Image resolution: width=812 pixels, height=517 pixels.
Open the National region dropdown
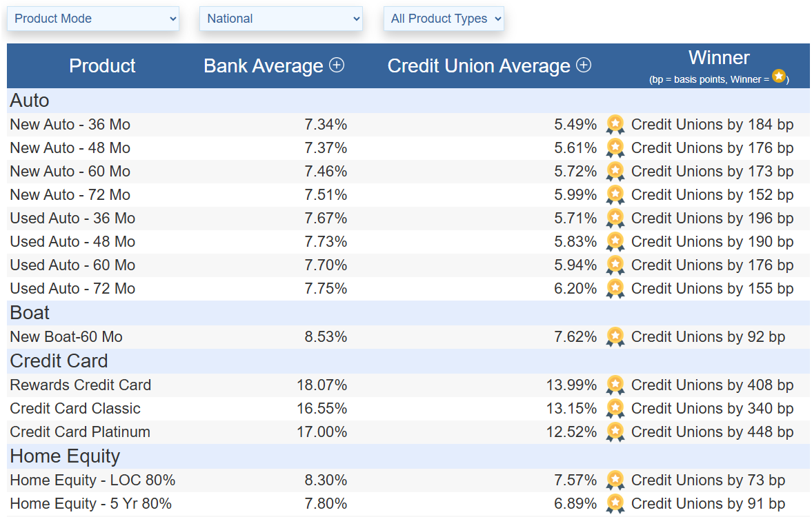[281, 19]
